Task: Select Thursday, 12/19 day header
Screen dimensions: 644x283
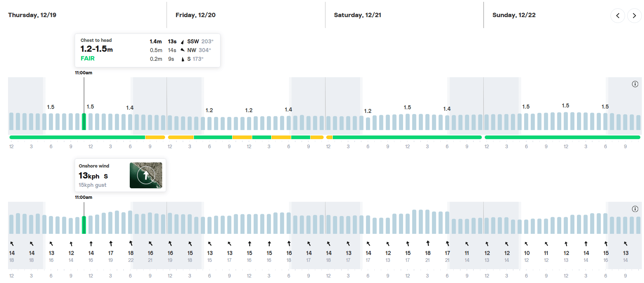Action: 32,15
